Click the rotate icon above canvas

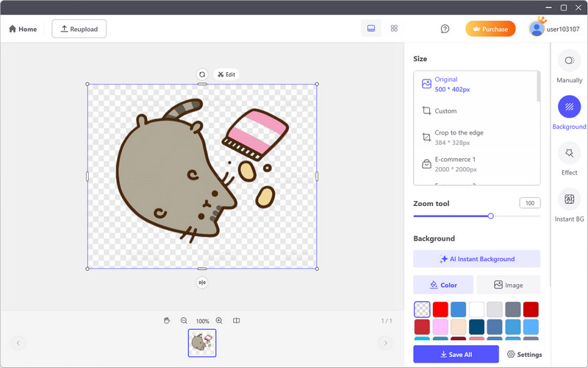click(x=202, y=74)
